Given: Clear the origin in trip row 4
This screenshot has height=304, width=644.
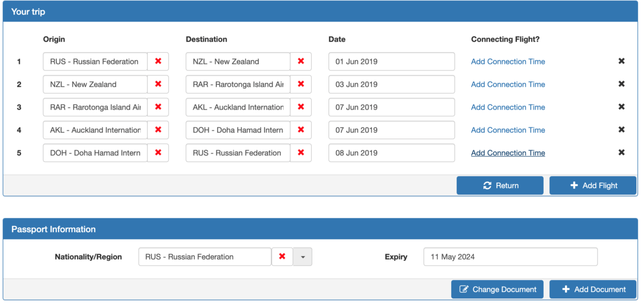Looking at the screenshot, I should pos(158,130).
